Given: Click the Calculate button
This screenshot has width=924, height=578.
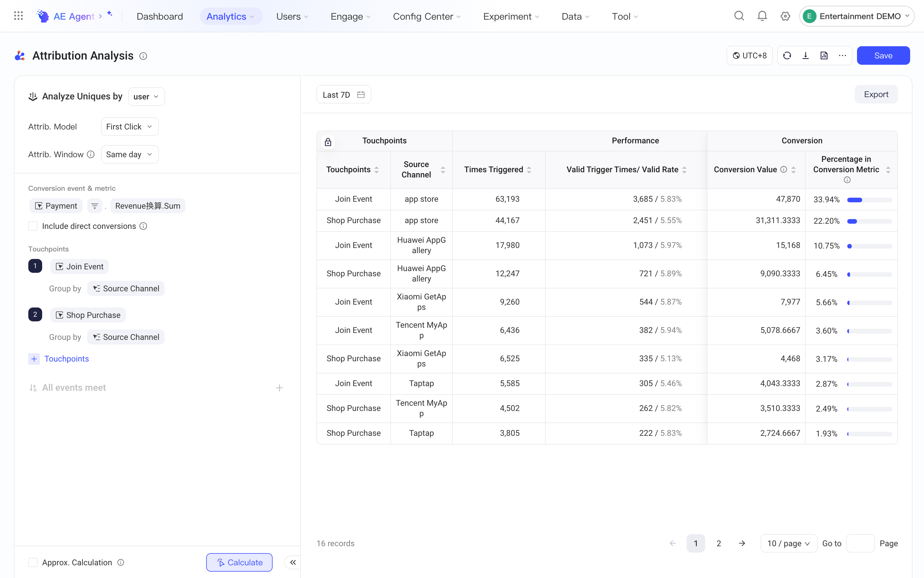Looking at the screenshot, I should pos(239,562).
